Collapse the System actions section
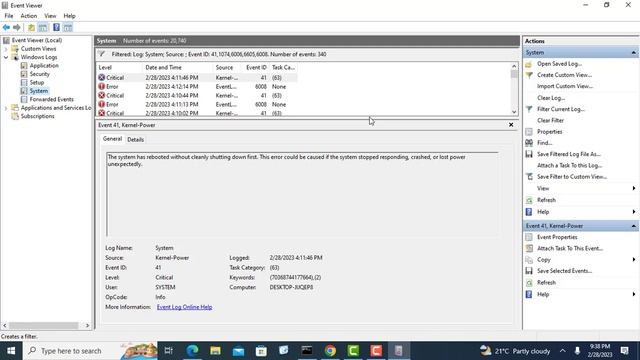The width and height of the screenshot is (640, 360). click(x=633, y=53)
